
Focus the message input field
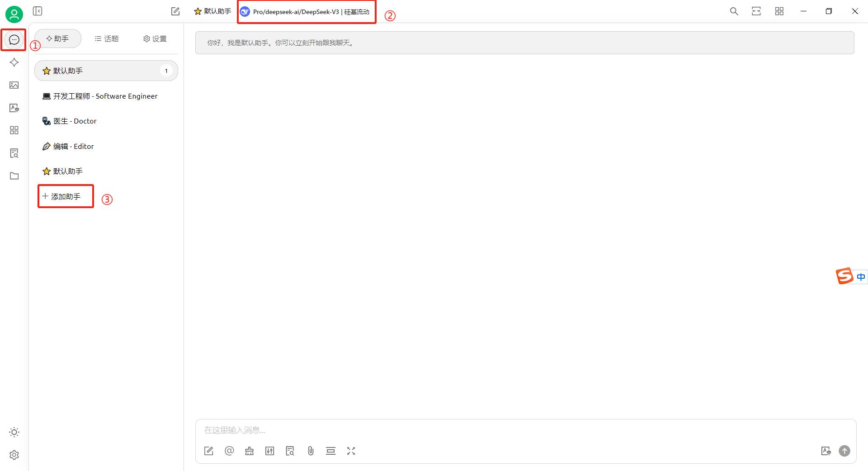pos(525,430)
